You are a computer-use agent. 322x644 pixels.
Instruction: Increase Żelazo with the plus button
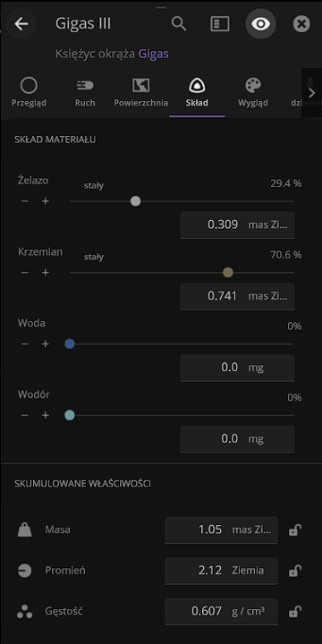(x=46, y=201)
